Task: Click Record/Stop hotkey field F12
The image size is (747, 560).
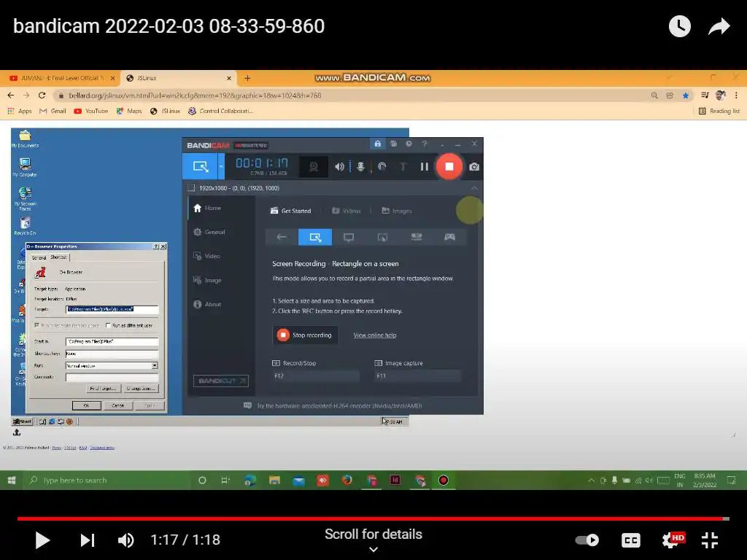Action: click(316, 376)
